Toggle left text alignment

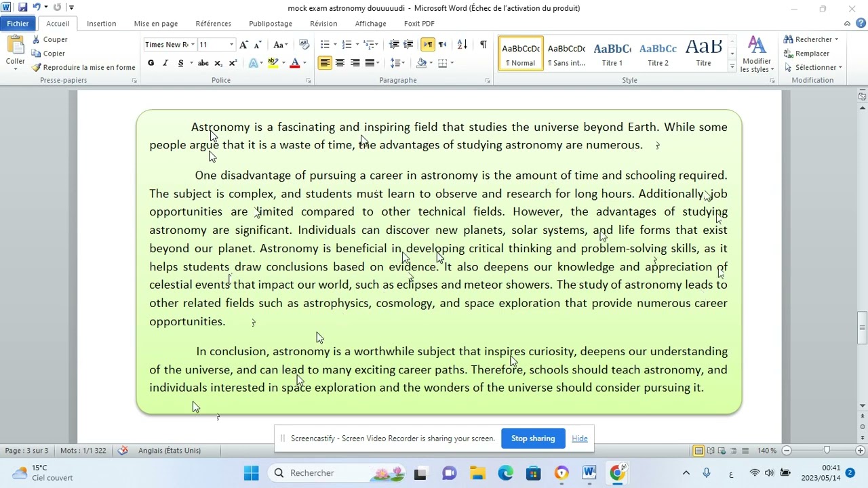point(325,63)
